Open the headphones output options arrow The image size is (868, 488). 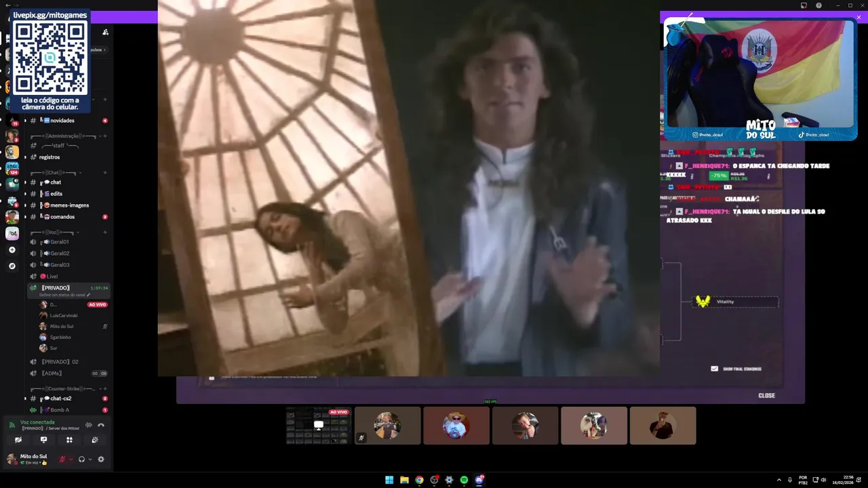pos(90,460)
